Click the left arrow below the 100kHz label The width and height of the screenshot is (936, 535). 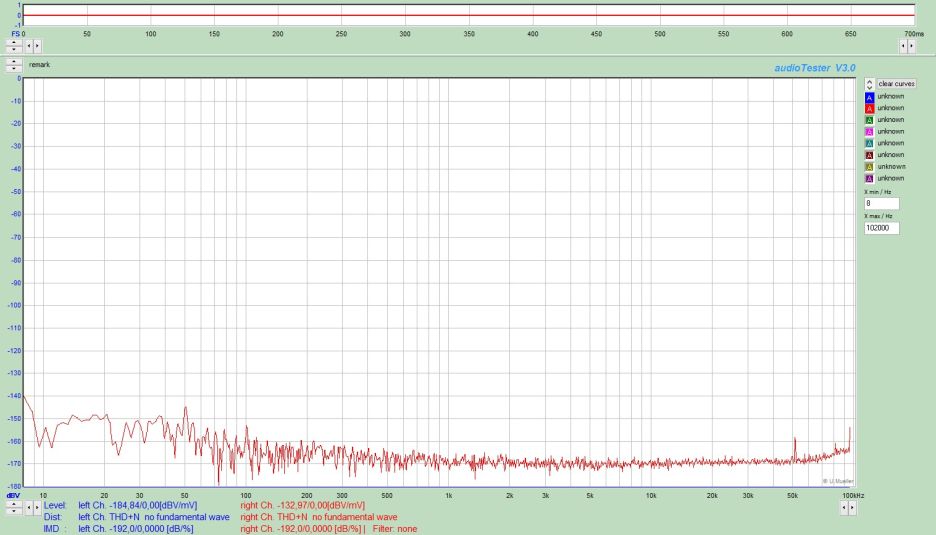coord(844,508)
